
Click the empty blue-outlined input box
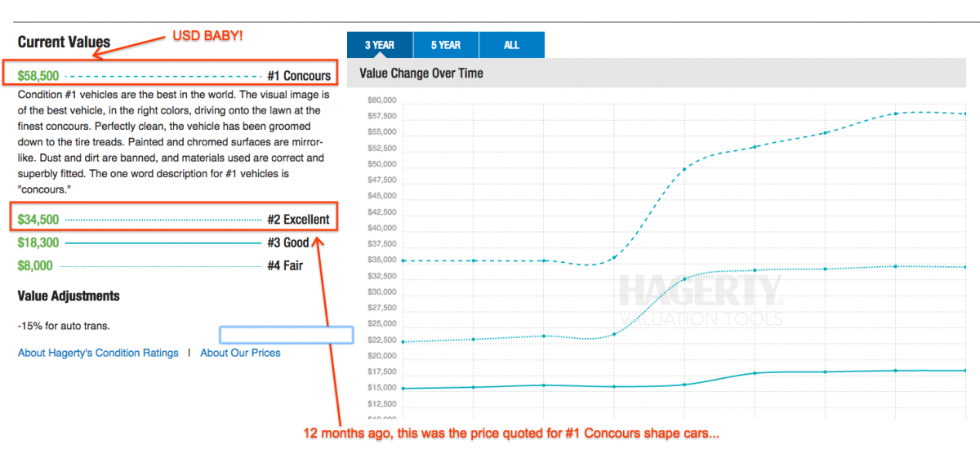[286, 334]
